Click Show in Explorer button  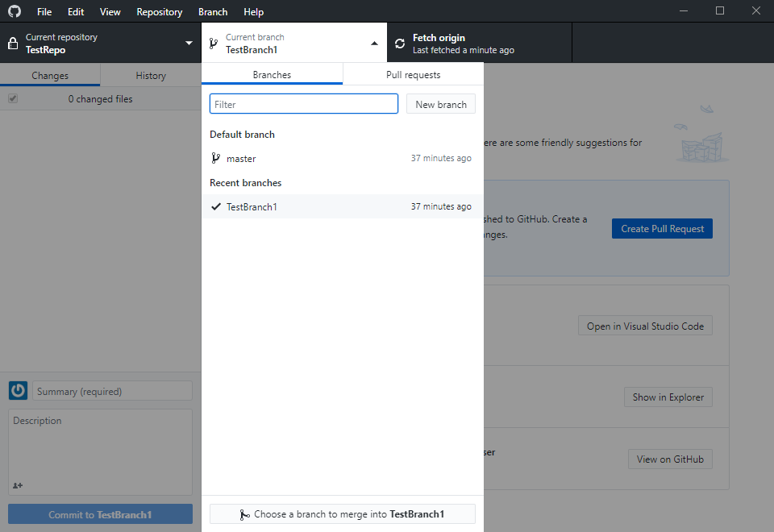668,397
